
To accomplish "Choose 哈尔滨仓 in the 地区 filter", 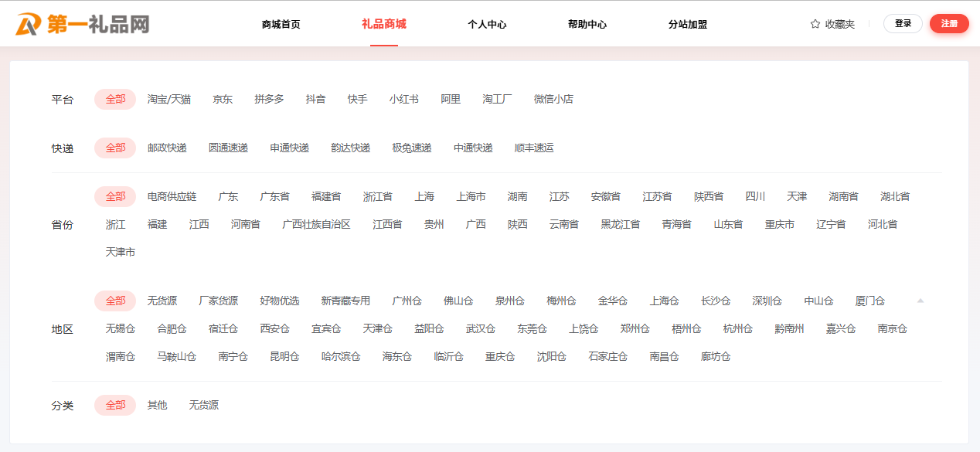I will 341,356.
